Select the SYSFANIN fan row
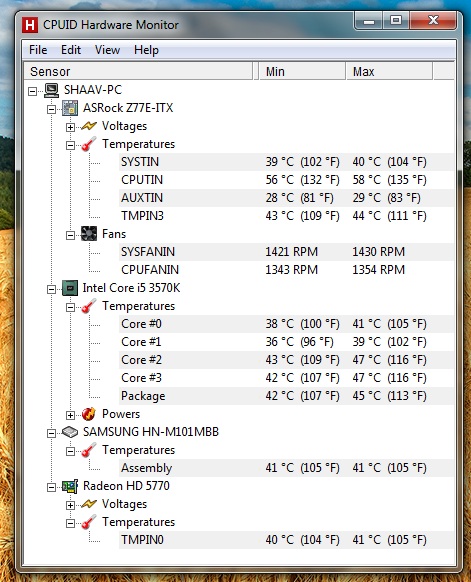The image size is (471, 582). tap(286, 252)
